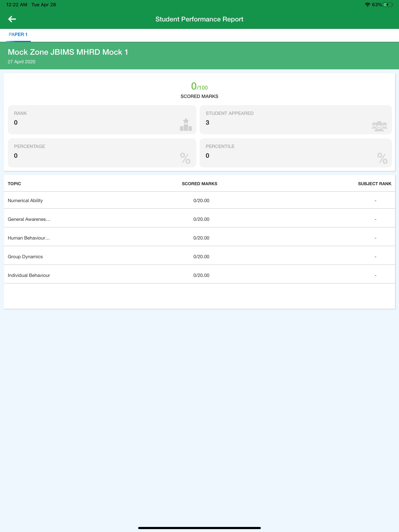This screenshot has height=532, width=399.
Task: Tap the student appeared count 3
Action: pyautogui.click(x=207, y=123)
